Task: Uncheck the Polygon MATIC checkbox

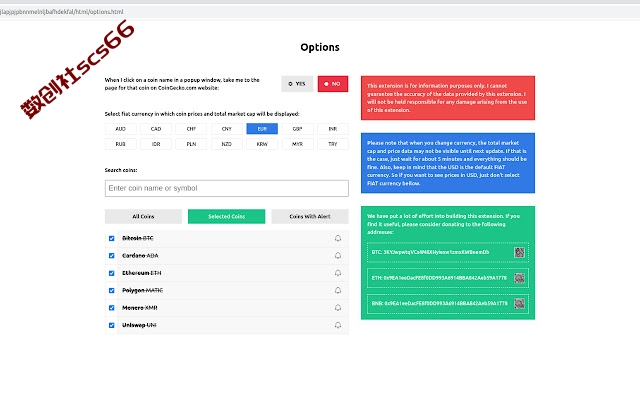Action: click(x=111, y=291)
